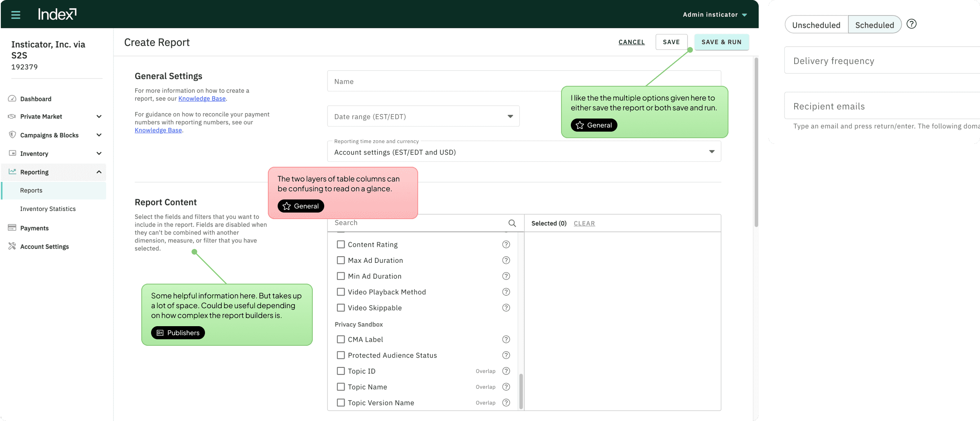Check the Protected Audience Status checkbox
980x421 pixels.
[341, 355]
